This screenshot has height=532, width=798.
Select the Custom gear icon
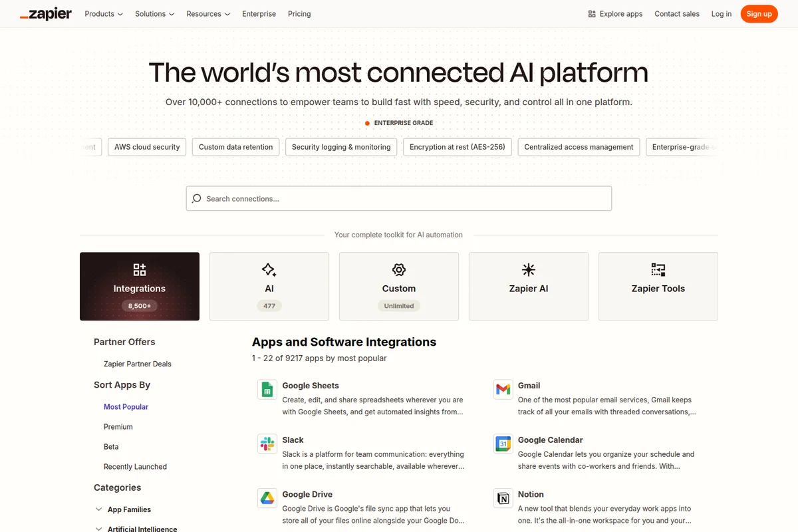tap(398, 269)
